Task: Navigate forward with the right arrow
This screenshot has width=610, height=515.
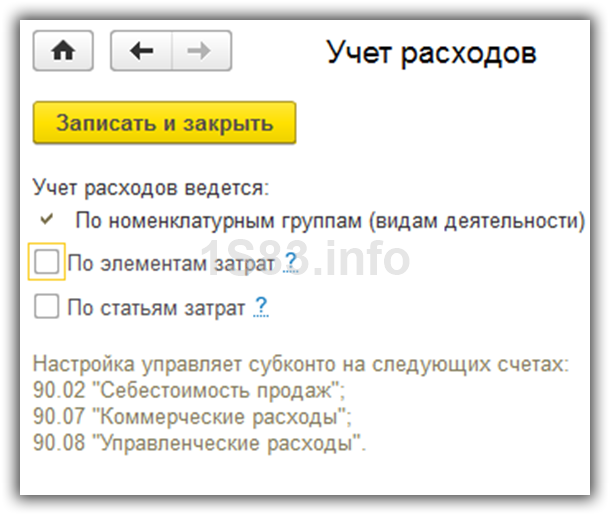Action: [x=201, y=51]
